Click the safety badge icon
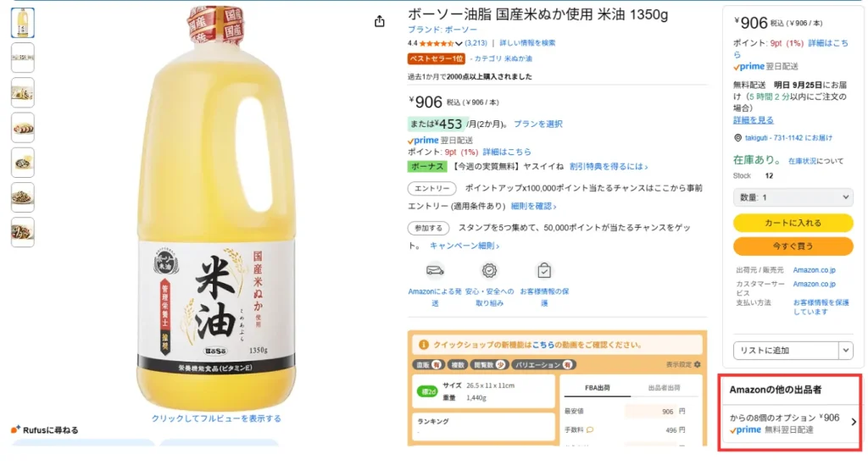868x465 pixels. (x=489, y=270)
